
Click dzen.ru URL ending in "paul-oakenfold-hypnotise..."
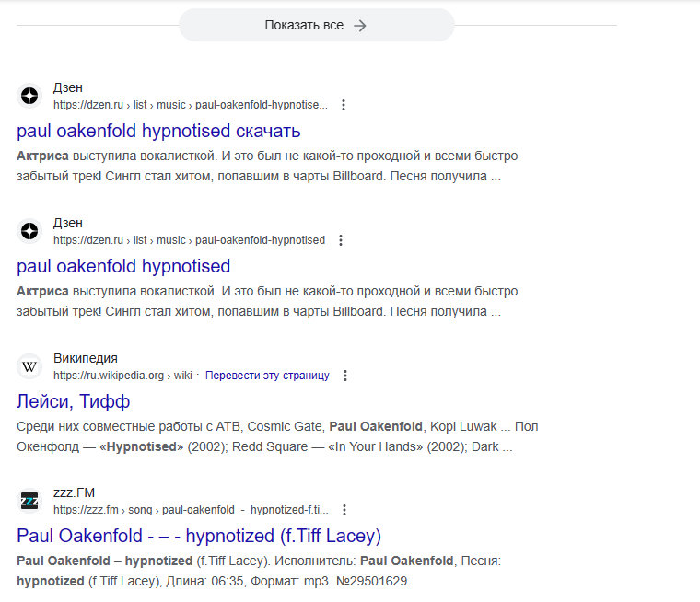tap(190, 105)
